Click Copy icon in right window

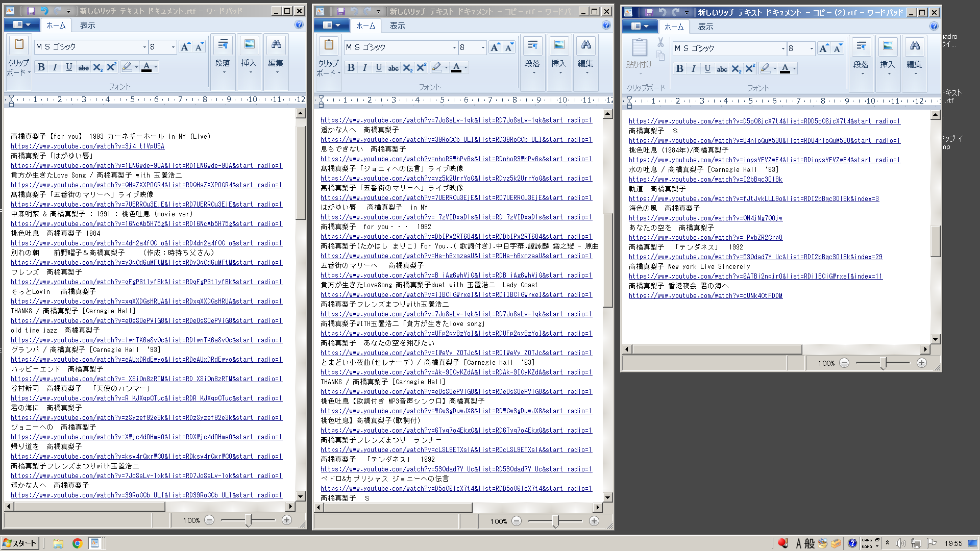[660, 56]
